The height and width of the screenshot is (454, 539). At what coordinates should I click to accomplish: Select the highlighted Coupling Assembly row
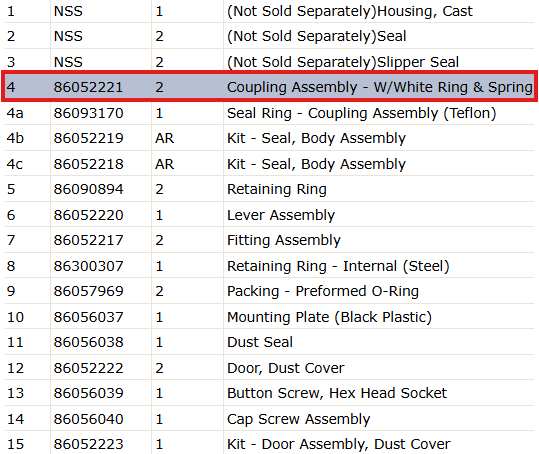pyautogui.click(x=270, y=87)
